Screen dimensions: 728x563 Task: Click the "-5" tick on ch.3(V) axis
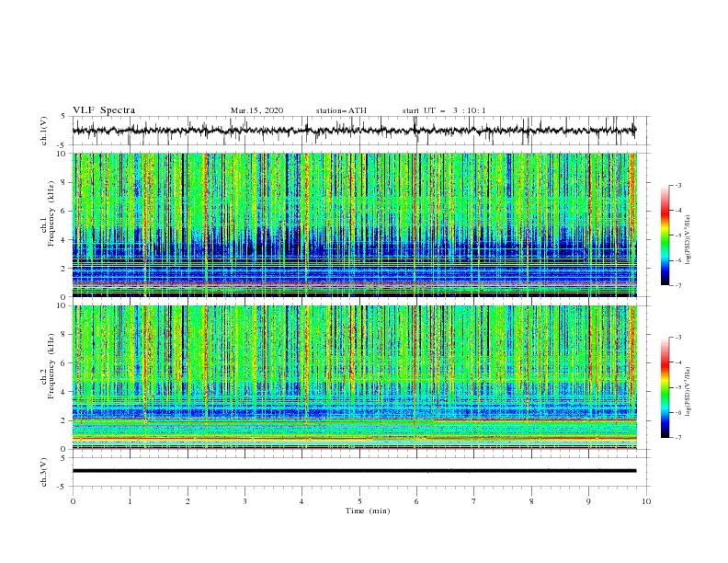[62, 487]
